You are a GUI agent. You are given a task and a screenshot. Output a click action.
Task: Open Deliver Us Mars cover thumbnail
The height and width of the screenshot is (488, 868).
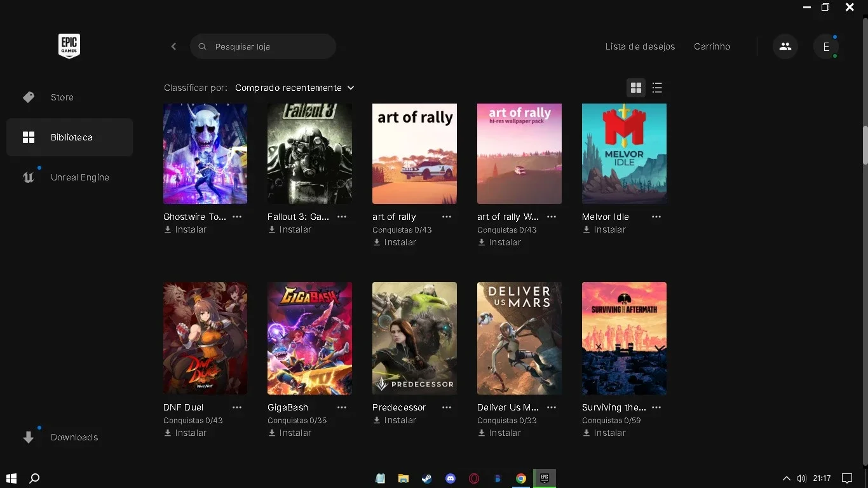pyautogui.click(x=519, y=338)
